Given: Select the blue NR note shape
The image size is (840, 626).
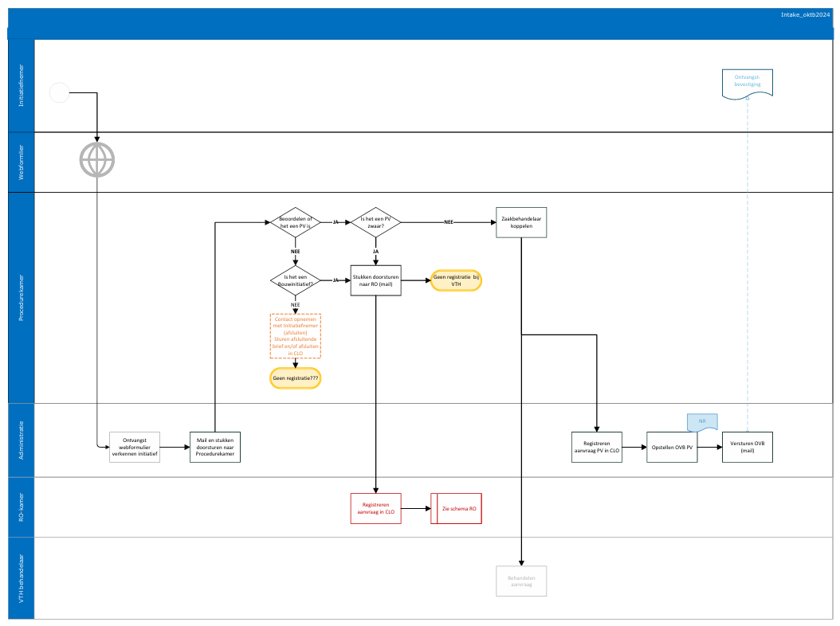Looking at the screenshot, I should (x=702, y=422).
